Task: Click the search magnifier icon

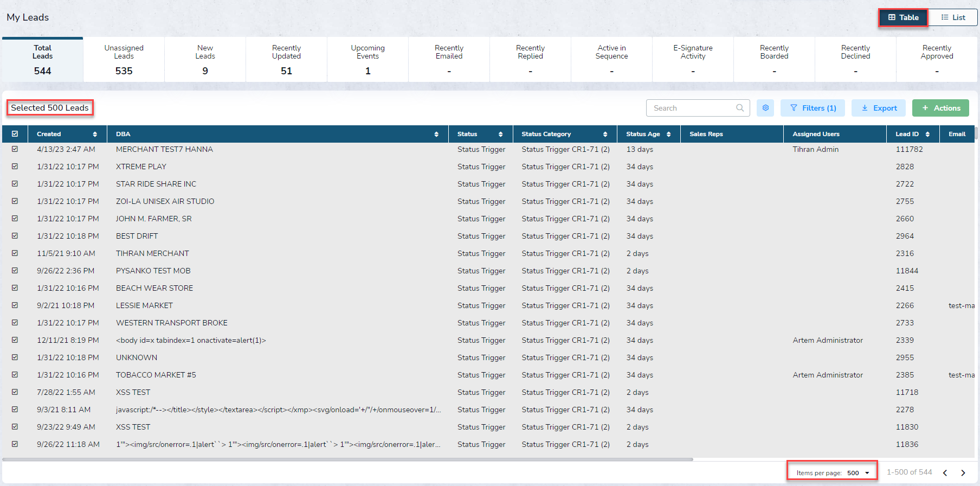Action: (x=740, y=108)
